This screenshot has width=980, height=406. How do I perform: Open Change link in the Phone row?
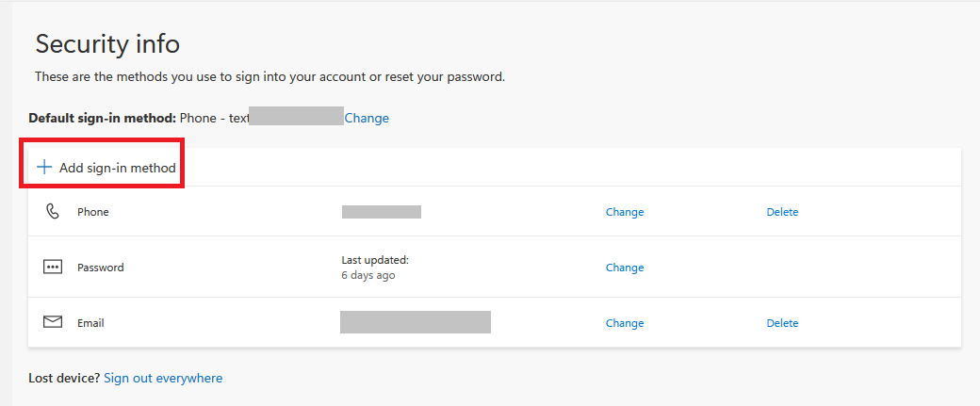624,213
